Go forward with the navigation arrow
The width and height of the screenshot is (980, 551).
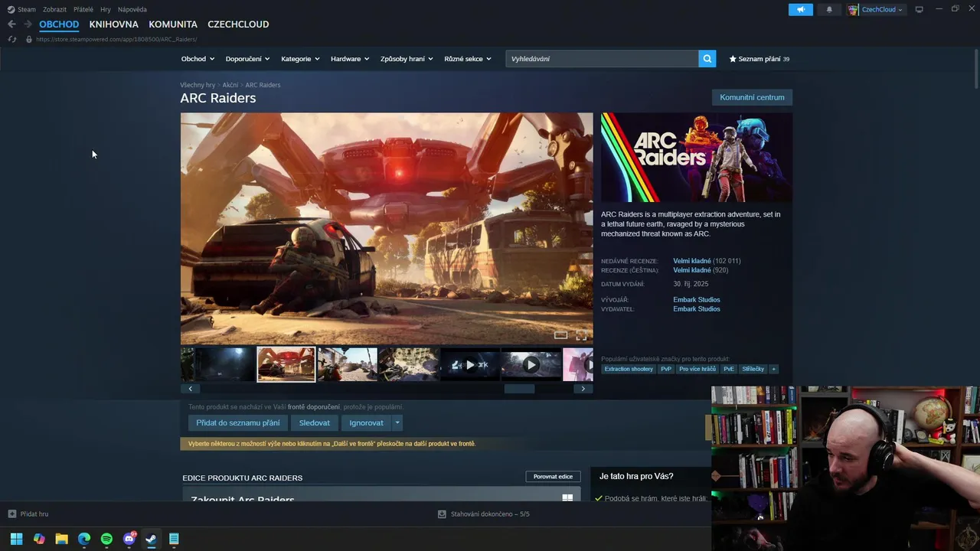tap(28, 24)
